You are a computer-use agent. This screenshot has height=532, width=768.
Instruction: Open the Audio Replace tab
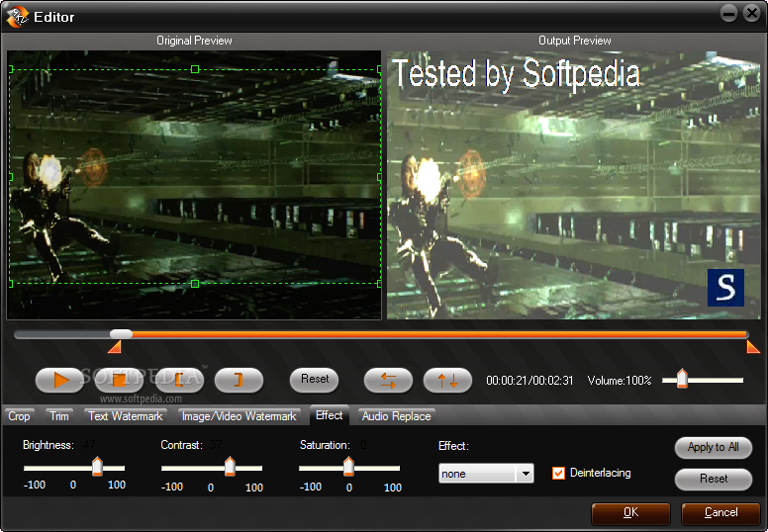(x=396, y=416)
